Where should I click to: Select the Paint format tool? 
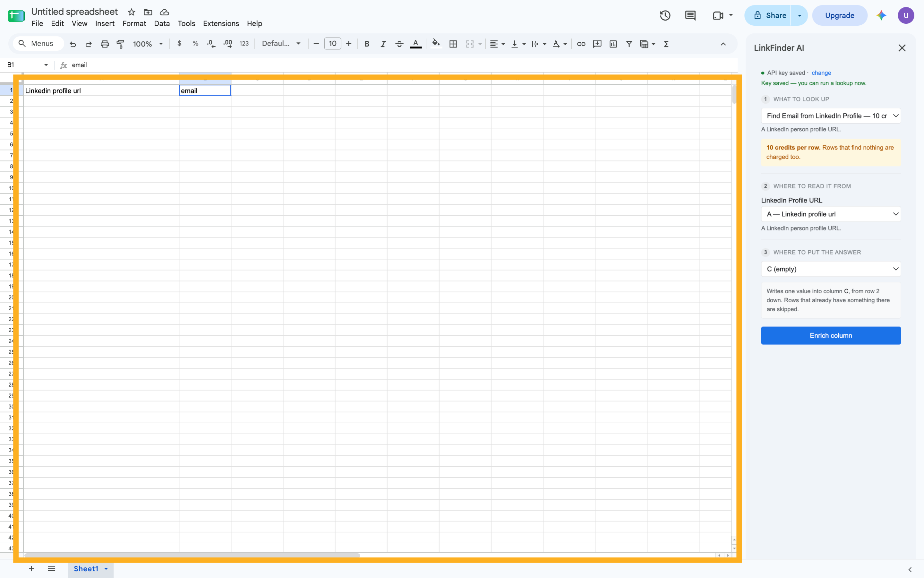(120, 44)
